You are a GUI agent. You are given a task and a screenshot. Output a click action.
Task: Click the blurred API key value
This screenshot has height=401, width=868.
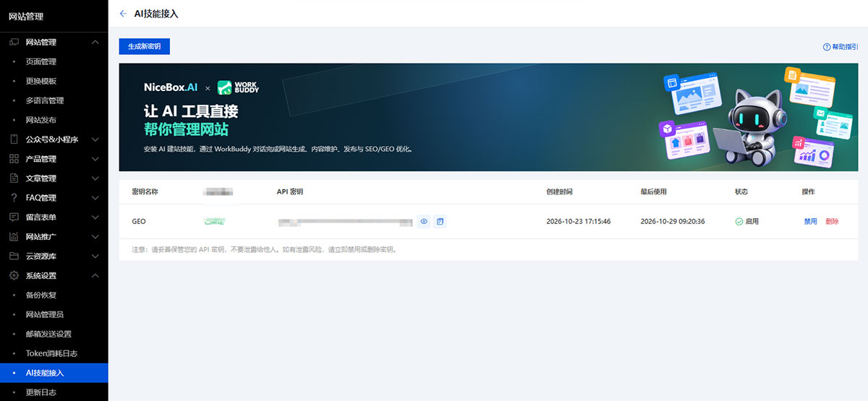(345, 221)
